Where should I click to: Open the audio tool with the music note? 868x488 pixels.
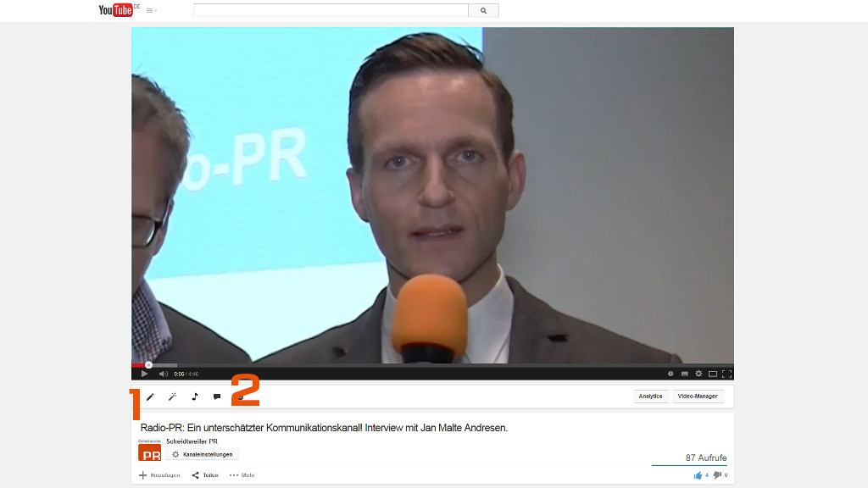pyautogui.click(x=194, y=396)
